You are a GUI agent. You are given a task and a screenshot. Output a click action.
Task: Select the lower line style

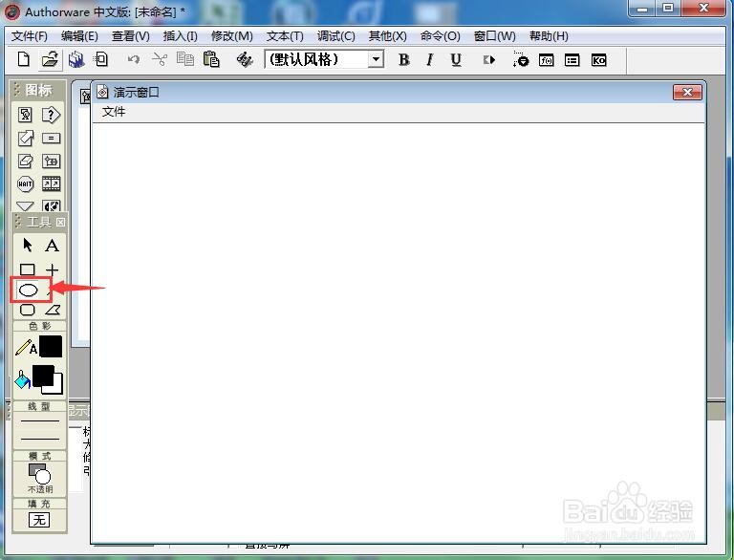pos(40,440)
